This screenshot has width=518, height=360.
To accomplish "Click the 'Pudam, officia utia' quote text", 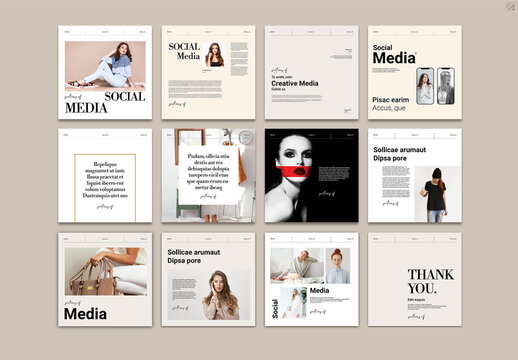I will [208, 172].
